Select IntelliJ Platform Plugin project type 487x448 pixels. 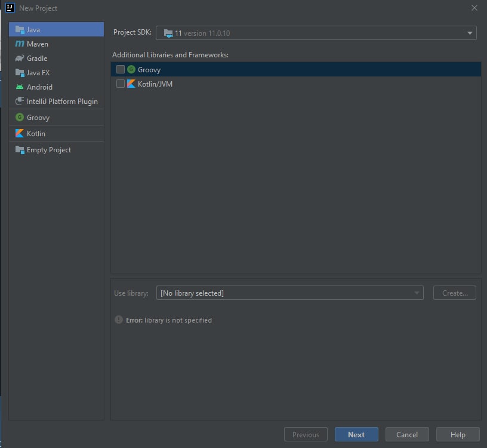pos(56,102)
